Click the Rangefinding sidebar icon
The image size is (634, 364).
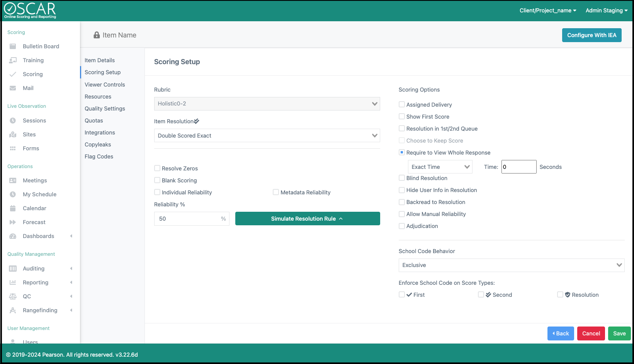pyautogui.click(x=13, y=310)
